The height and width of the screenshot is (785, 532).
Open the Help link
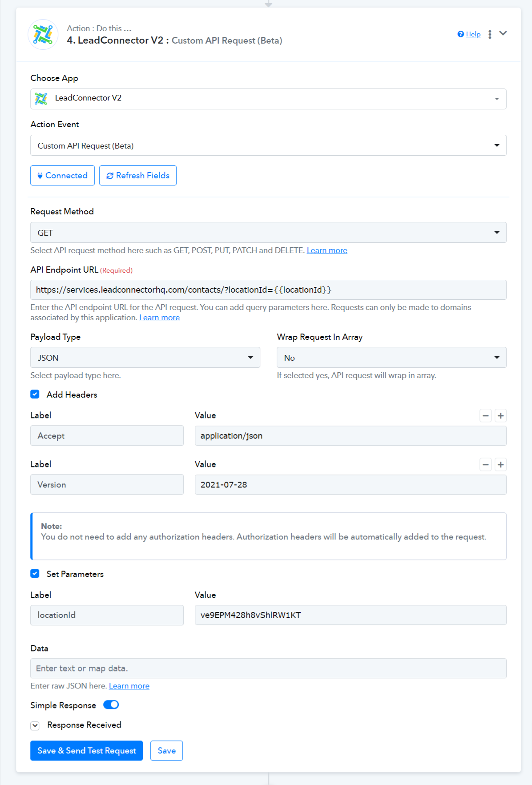point(473,34)
